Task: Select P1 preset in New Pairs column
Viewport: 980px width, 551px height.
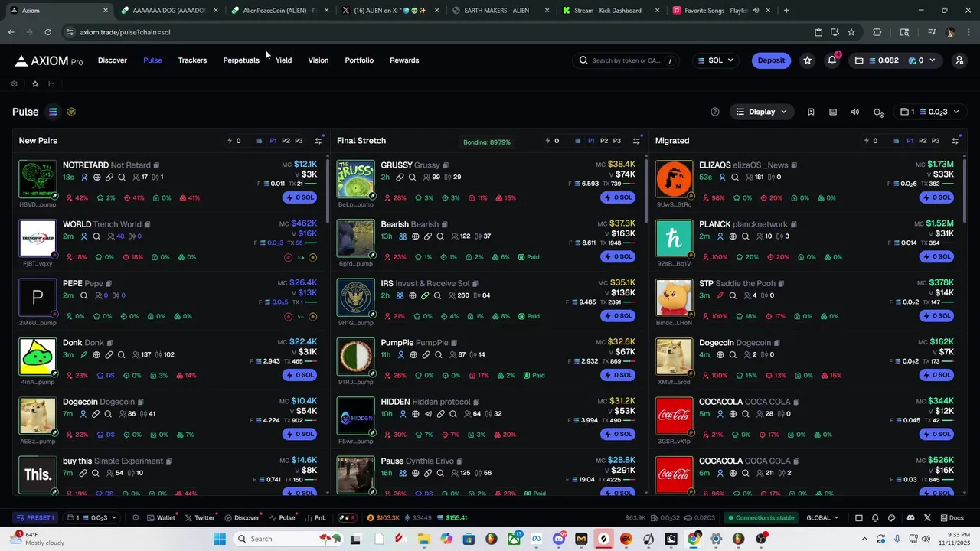Action: (273, 141)
